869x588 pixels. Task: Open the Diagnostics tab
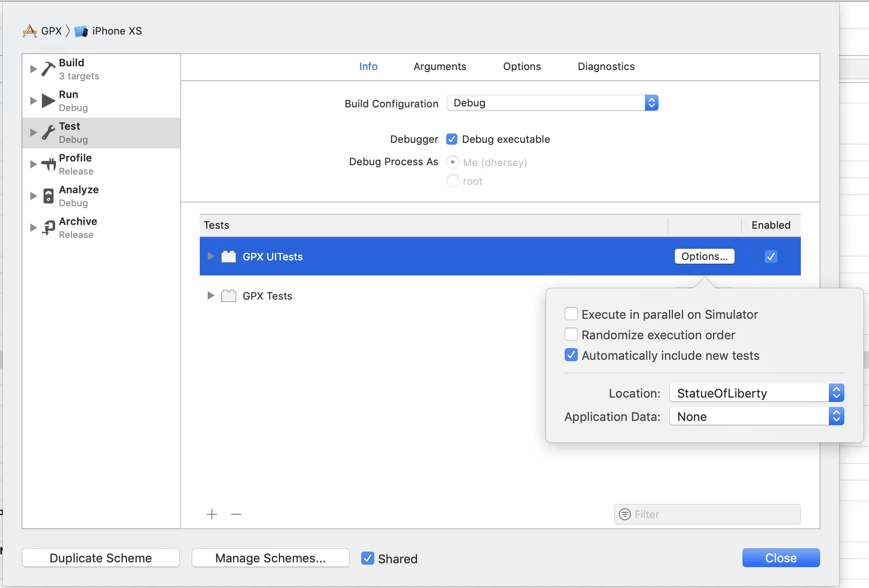click(606, 66)
